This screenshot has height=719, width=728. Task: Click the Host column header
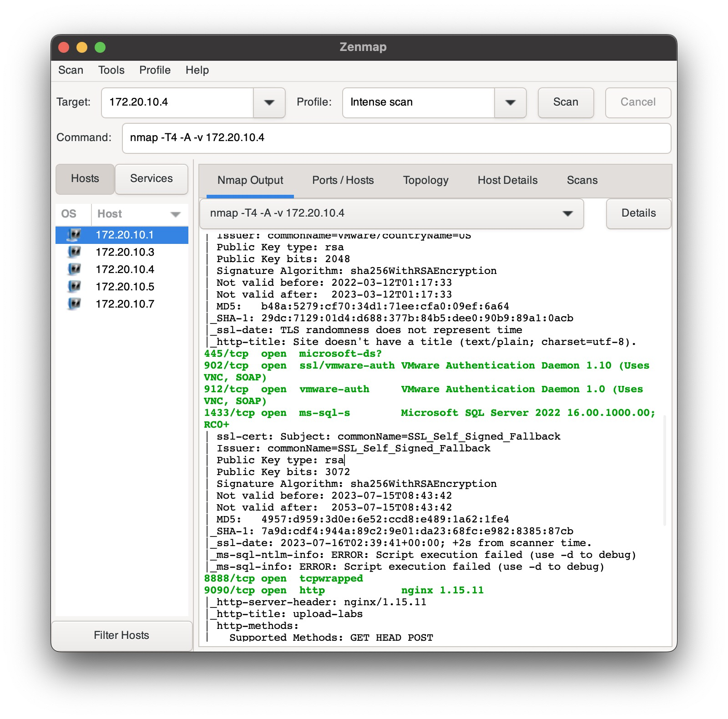coord(140,214)
